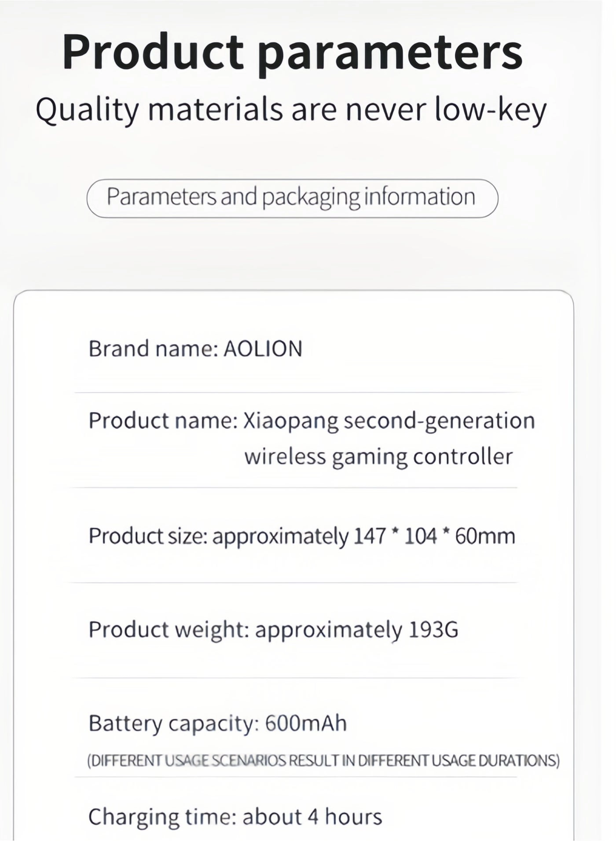Select the "147 * 104 * 60mm" dimensions
The width and height of the screenshot is (616, 841).
coord(434,536)
